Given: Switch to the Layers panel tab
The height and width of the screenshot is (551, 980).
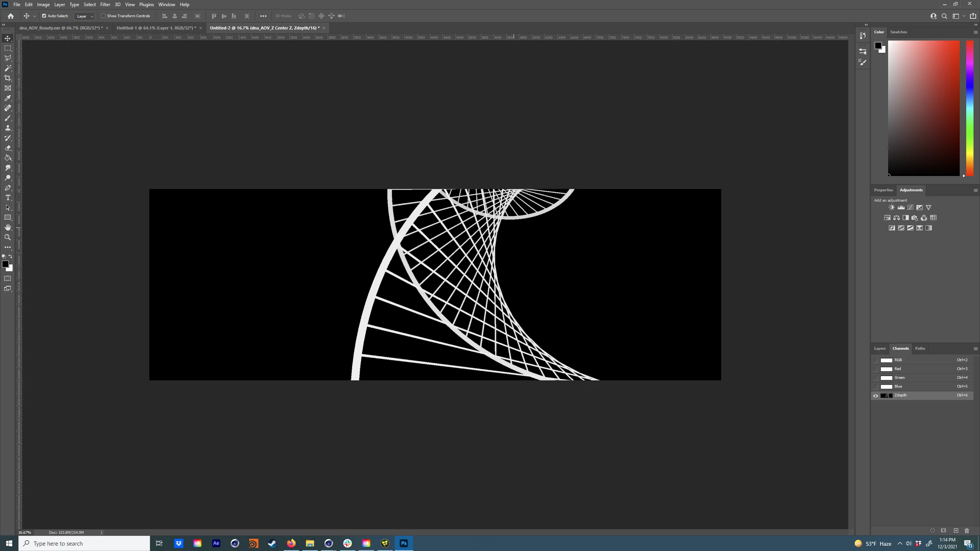Looking at the screenshot, I should tap(880, 348).
